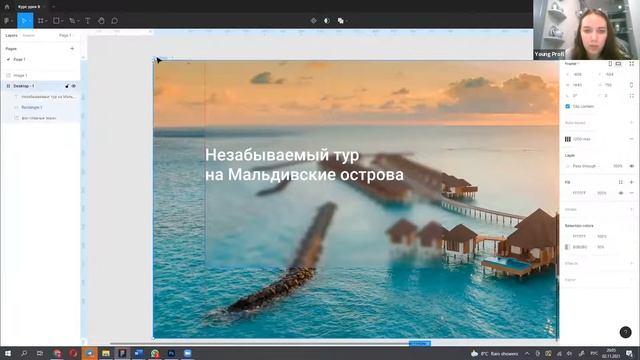Open a new tab with plus
The width and height of the screenshot is (640, 360).
point(53,7)
